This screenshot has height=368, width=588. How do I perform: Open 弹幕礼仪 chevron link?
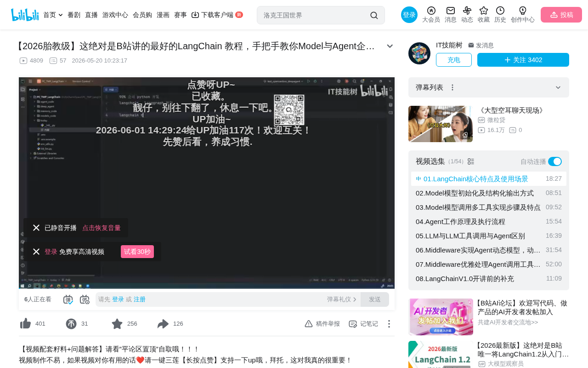click(x=342, y=299)
